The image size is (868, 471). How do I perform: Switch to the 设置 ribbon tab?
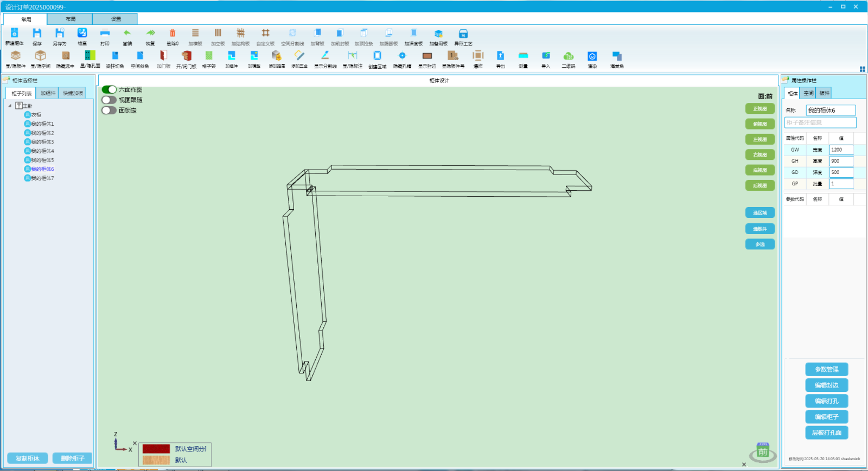click(x=116, y=19)
